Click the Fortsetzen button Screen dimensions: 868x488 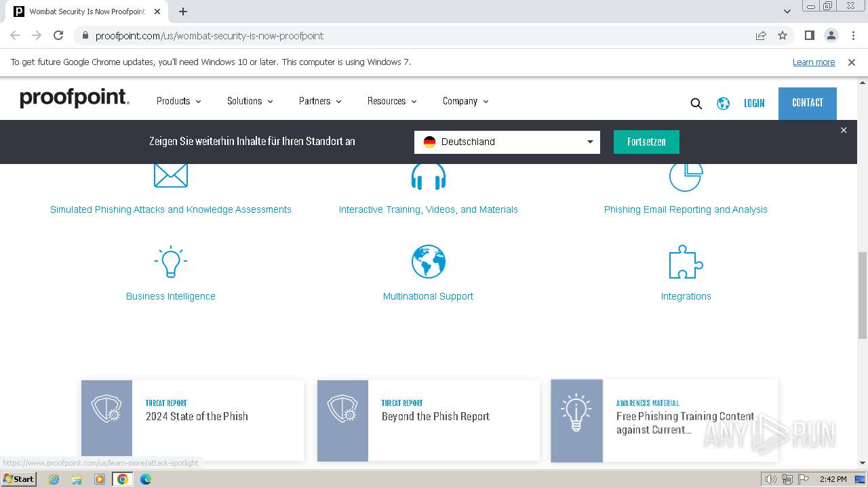(646, 142)
